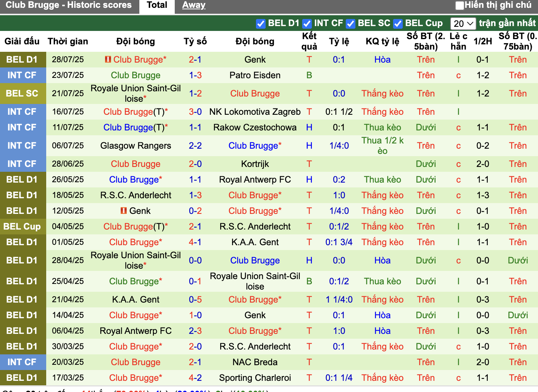Open R.S.C. Anderlecht link on 18/05/25

[x=136, y=195]
